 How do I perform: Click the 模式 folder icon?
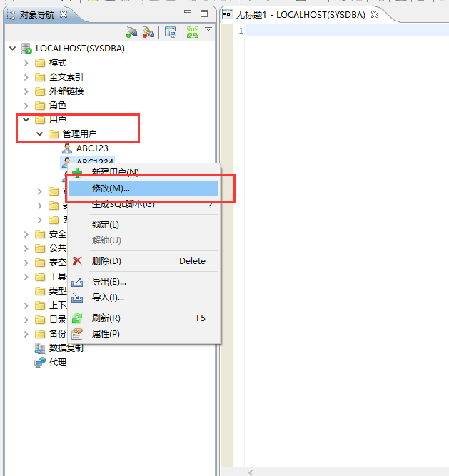[x=40, y=63]
